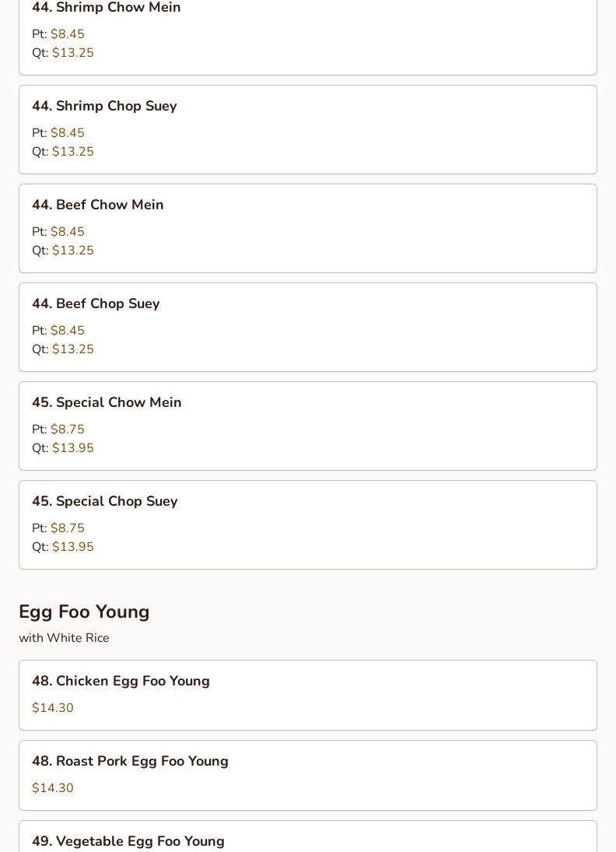Viewport: 616px width, 852px height.
Task: Click the Shrimp Chop Suey pint price
Action: pyautogui.click(x=67, y=133)
